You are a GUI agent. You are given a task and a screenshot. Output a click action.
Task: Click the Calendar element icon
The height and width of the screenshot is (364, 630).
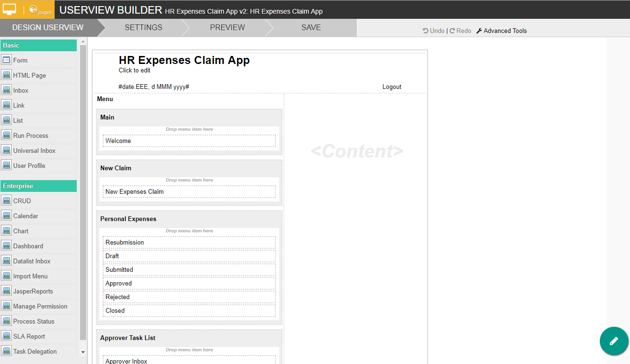pyautogui.click(x=6, y=215)
